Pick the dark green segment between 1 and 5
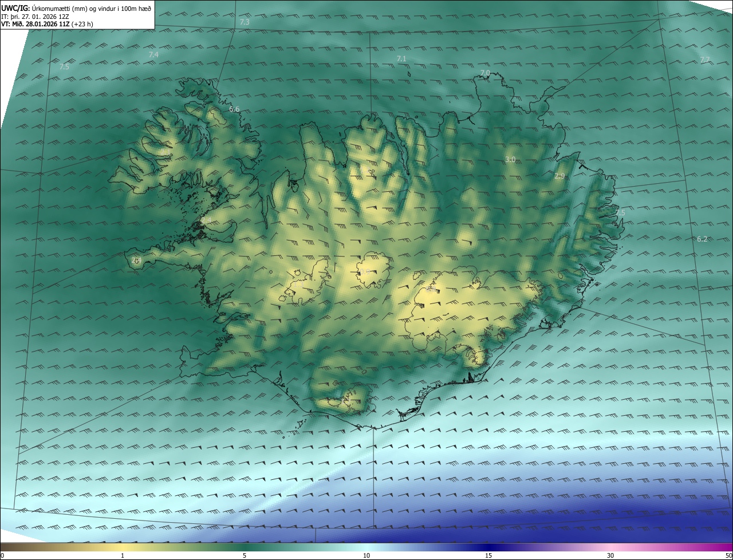 (x=183, y=547)
